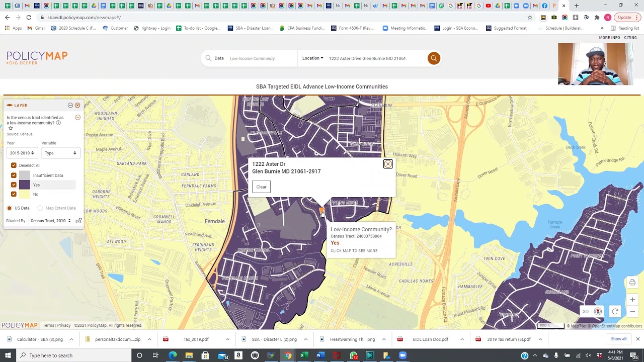Image resolution: width=644 pixels, height=362 pixels.
Task: Click the Clear button in address popup
Action: [261, 187]
